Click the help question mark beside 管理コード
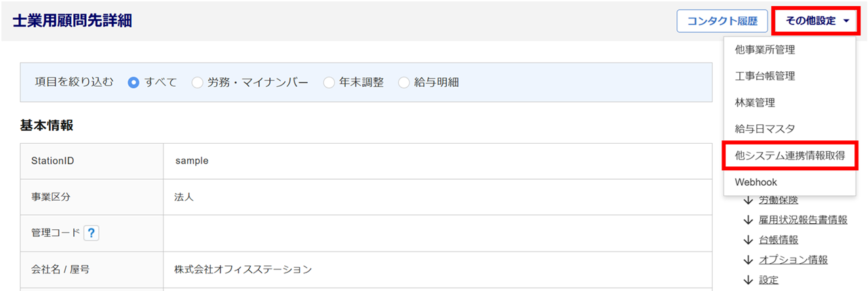 [92, 233]
